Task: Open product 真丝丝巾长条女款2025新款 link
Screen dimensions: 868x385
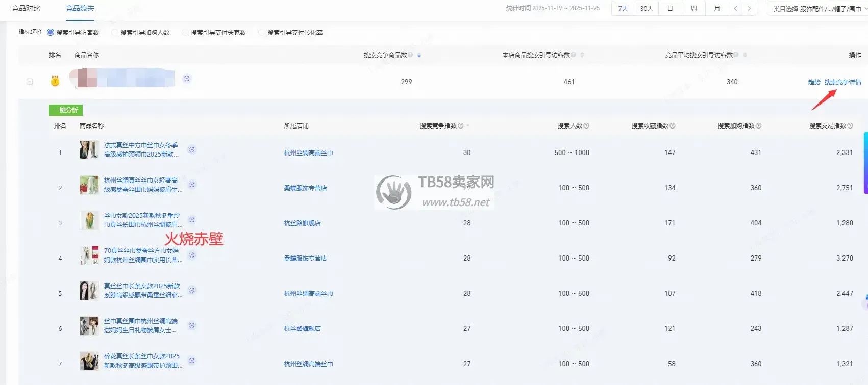Action: click(x=143, y=291)
